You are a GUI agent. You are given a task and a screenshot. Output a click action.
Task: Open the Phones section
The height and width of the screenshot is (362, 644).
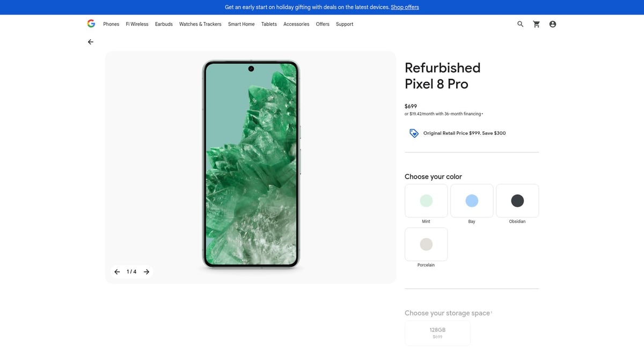tap(111, 24)
